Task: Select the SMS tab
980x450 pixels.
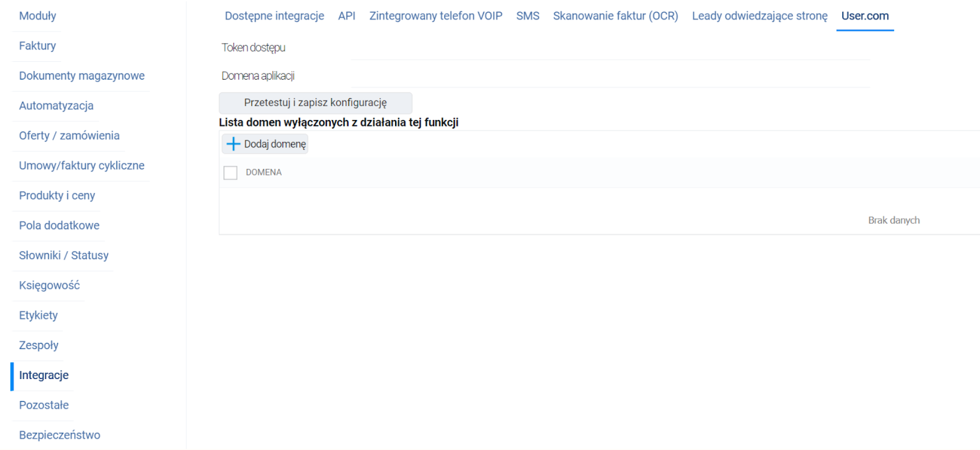Action: [x=528, y=16]
